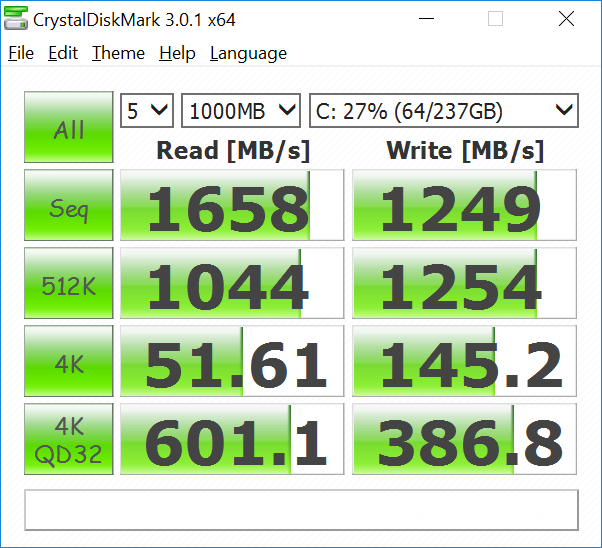
Task: Open the Theme menu
Action: click(118, 53)
